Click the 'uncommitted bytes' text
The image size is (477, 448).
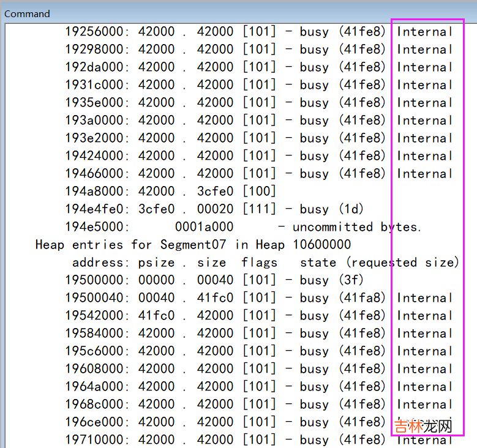tap(357, 227)
